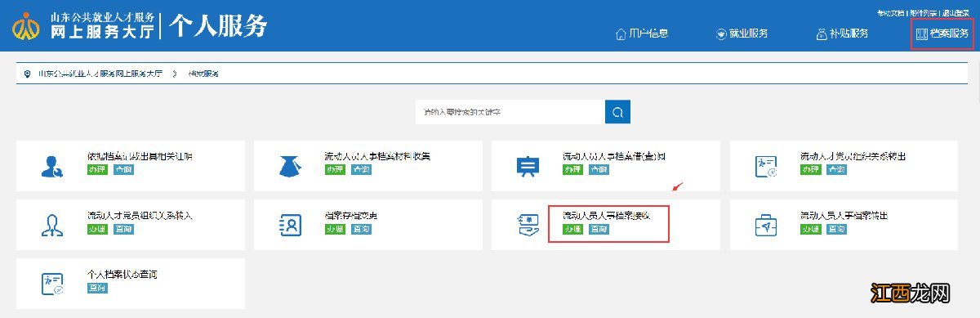
Task: Click the 个人档案状态查询 title text
Action: [122, 274]
